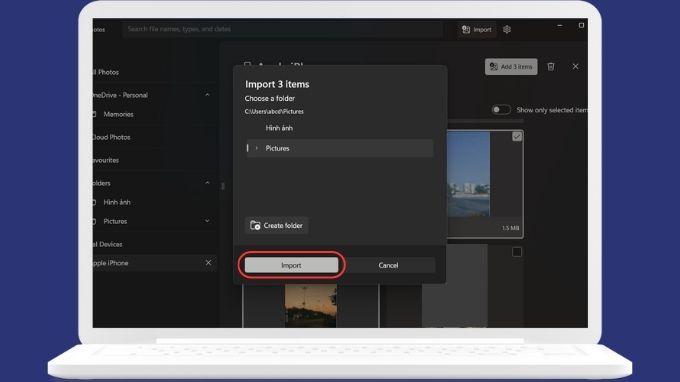Click the trash delete icon beside Add 3 items

coord(551,67)
